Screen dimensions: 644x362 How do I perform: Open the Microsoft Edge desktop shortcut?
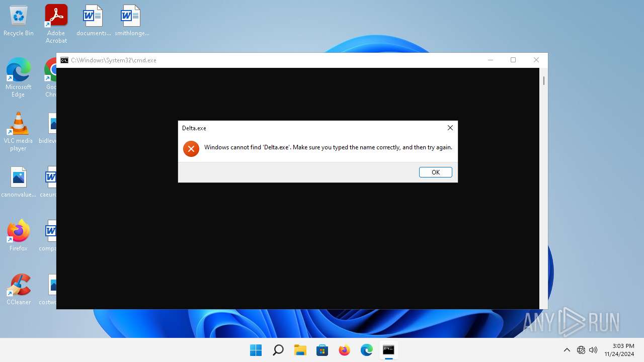coord(19,77)
